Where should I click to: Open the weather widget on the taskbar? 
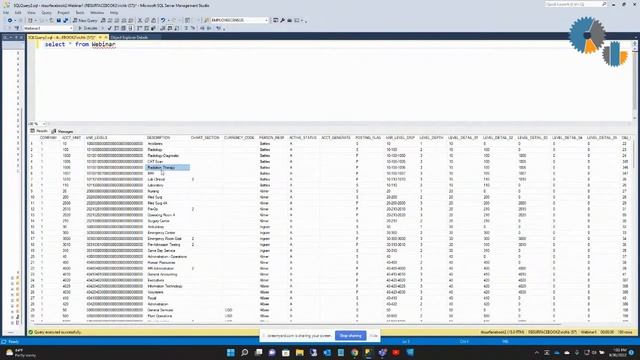pyautogui.click(x=20, y=352)
